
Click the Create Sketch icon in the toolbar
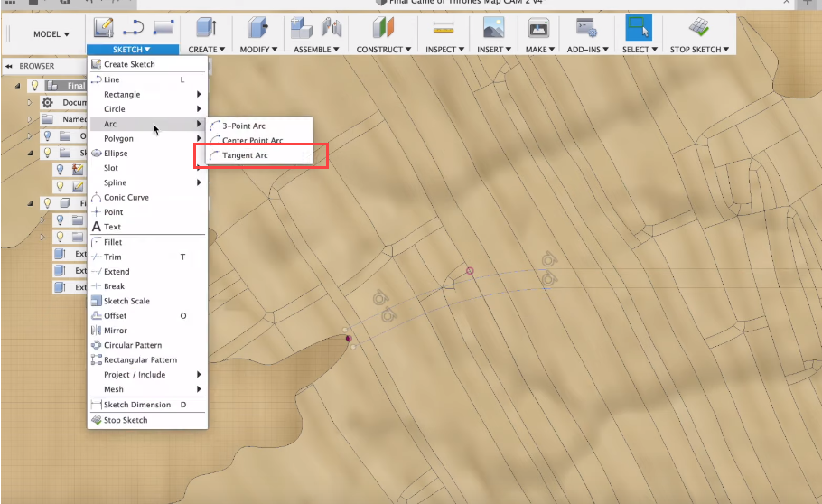[103, 27]
